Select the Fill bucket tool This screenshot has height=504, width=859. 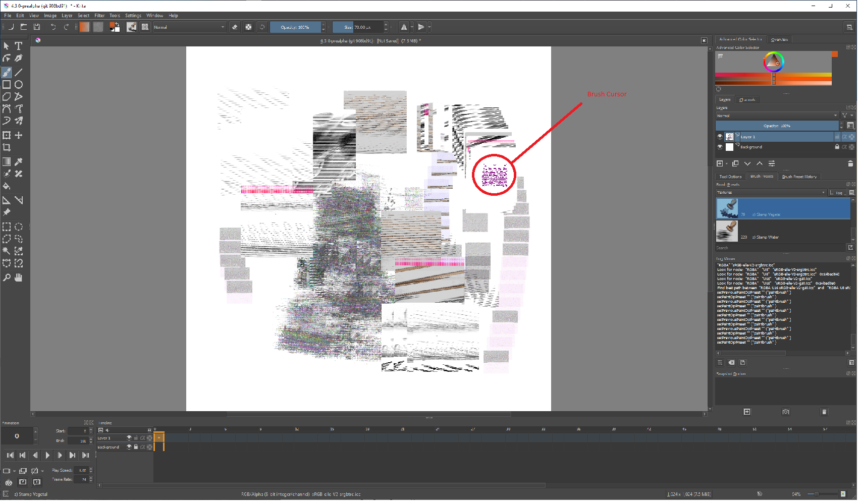pyautogui.click(x=7, y=186)
